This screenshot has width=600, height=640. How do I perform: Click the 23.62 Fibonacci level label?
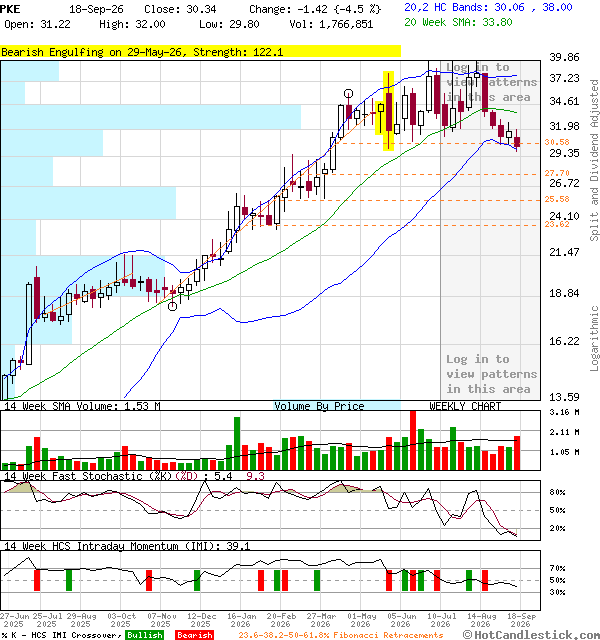(x=557, y=224)
